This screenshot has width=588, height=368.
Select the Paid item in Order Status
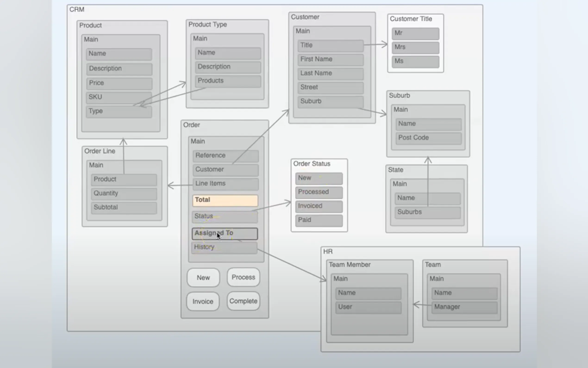click(319, 220)
